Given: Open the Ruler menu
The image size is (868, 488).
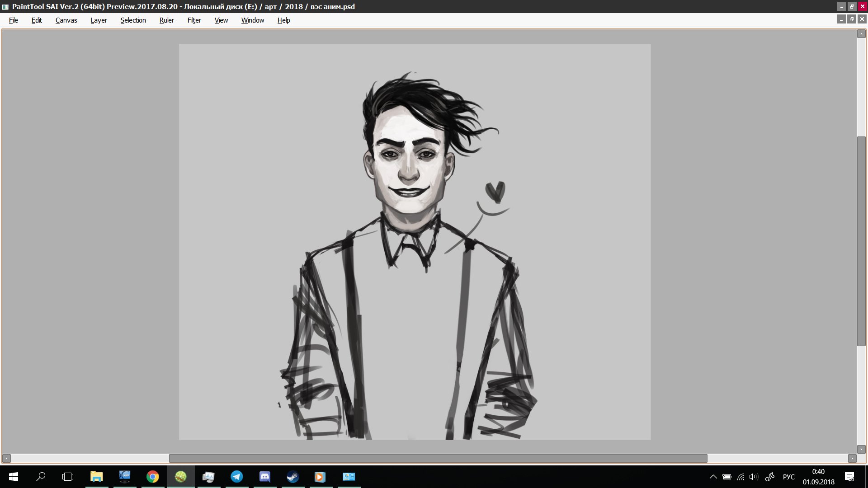Looking at the screenshot, I should point(166,20).
